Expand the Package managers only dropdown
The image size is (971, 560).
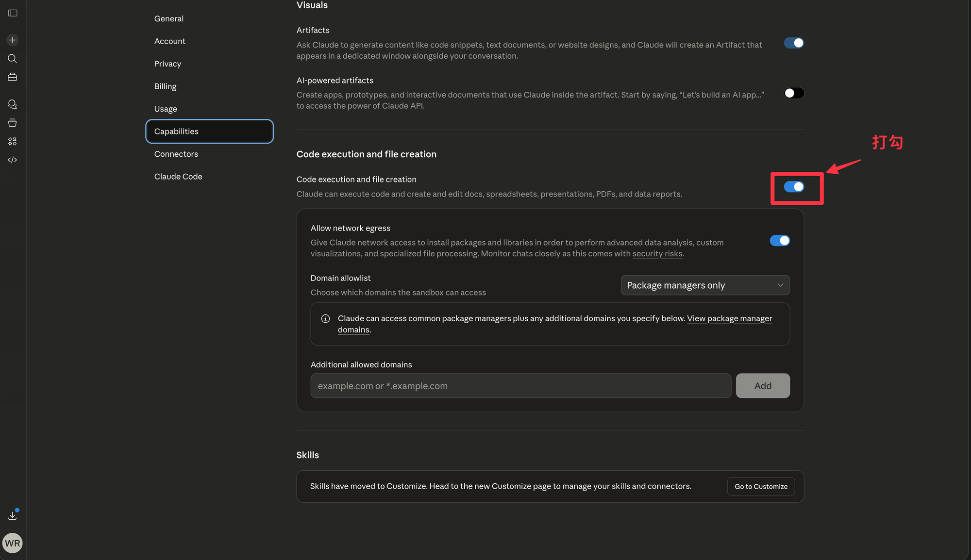tap(705, 285)
